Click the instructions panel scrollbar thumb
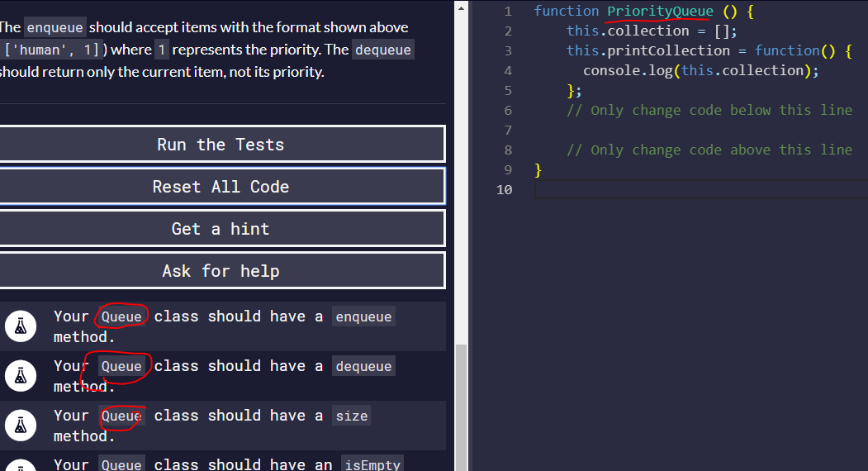The width and height of the screenshot is (868, 471). (461, 407)
